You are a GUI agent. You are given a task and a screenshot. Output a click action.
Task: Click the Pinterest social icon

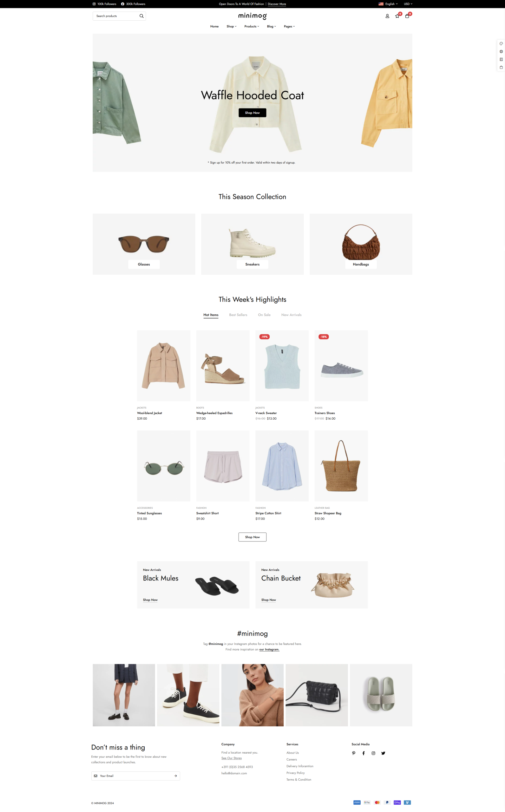[354, 753]
